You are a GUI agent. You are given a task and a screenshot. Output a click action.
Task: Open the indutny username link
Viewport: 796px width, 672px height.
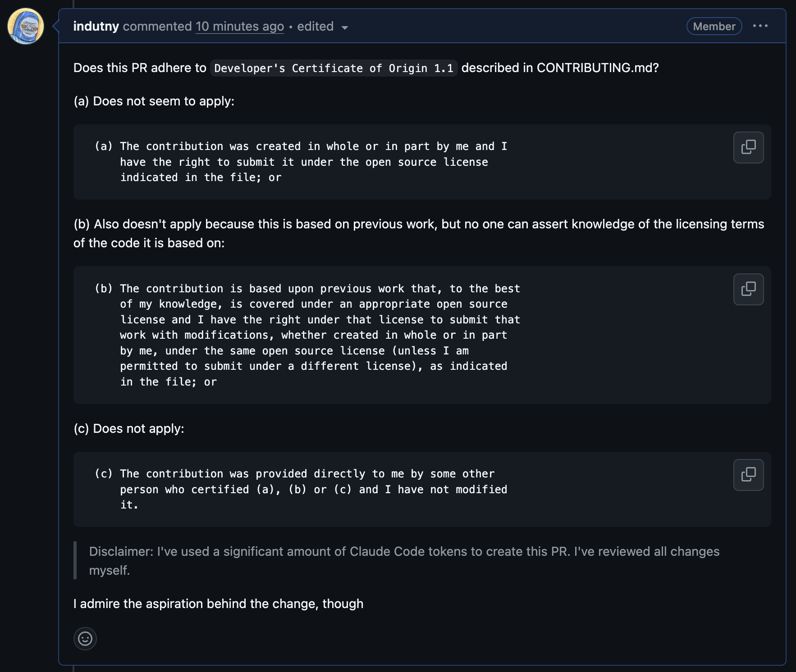[96, 27]
